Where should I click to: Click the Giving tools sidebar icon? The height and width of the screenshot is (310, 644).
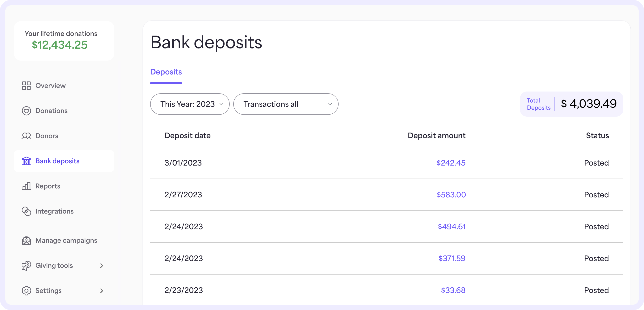tap(26, 265)
